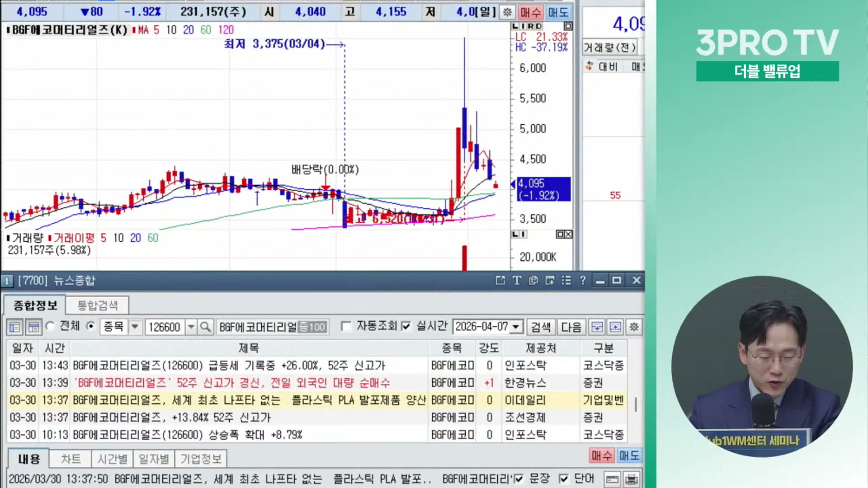Open the 기업정보 tab
Screen dimensions: 868x488
tap(201, 459)
